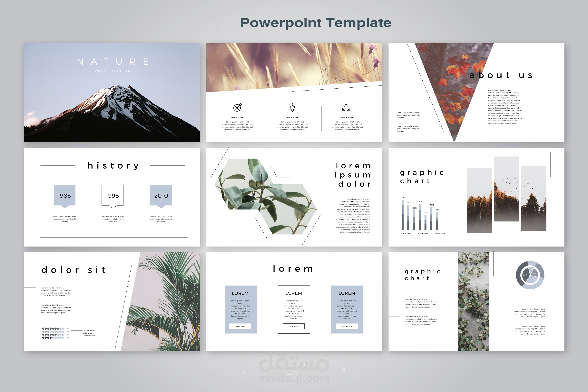Click the 2010 milestone marker
The width and height of the screenshot is (588, 392).
pos(161,196)
